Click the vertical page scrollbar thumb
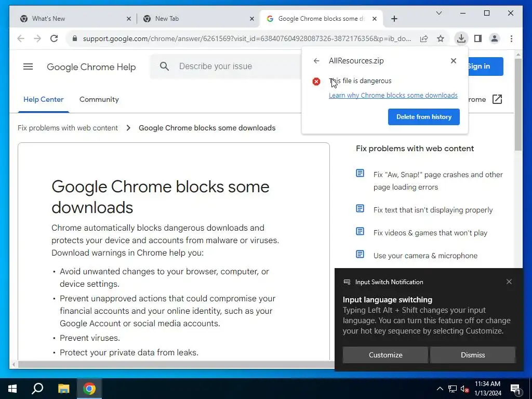 (518, 104)
